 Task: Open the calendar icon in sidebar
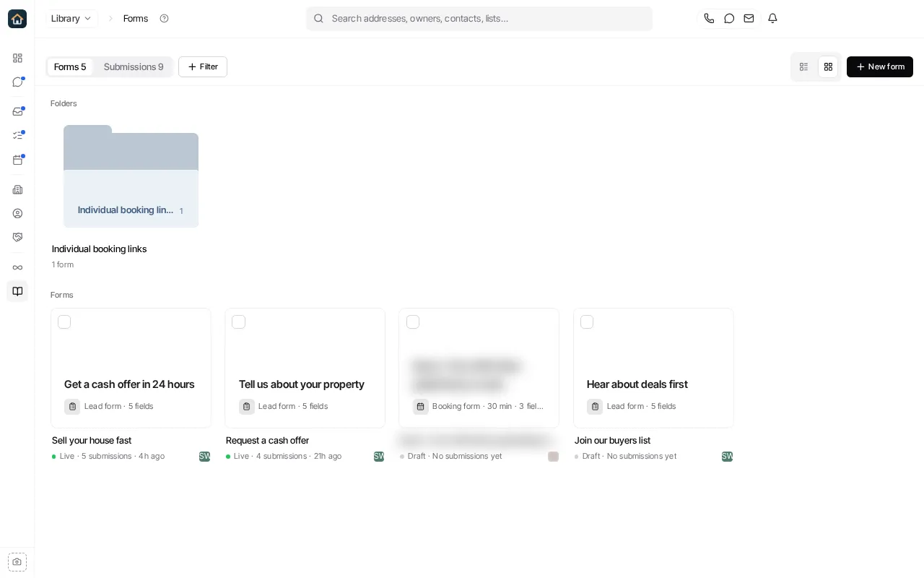[17, 160]
